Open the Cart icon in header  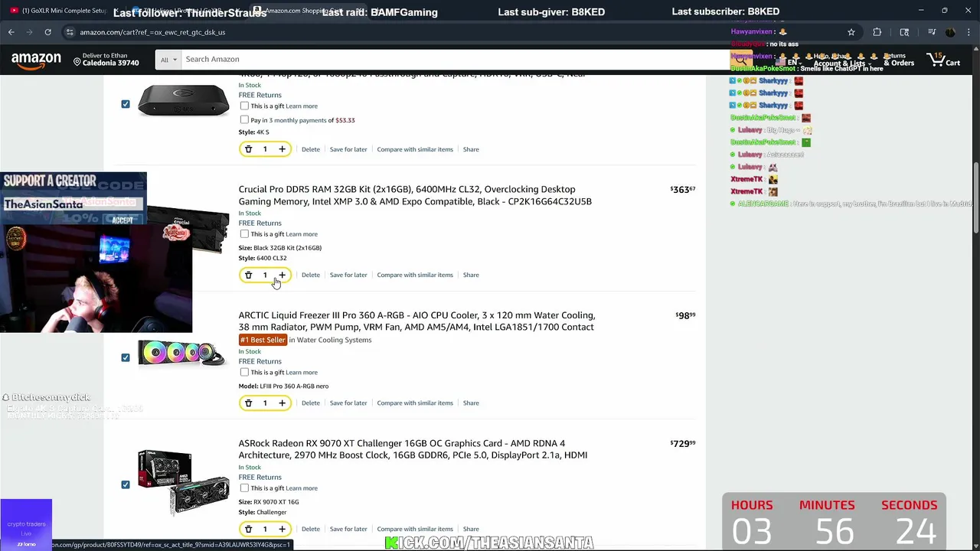943,60
